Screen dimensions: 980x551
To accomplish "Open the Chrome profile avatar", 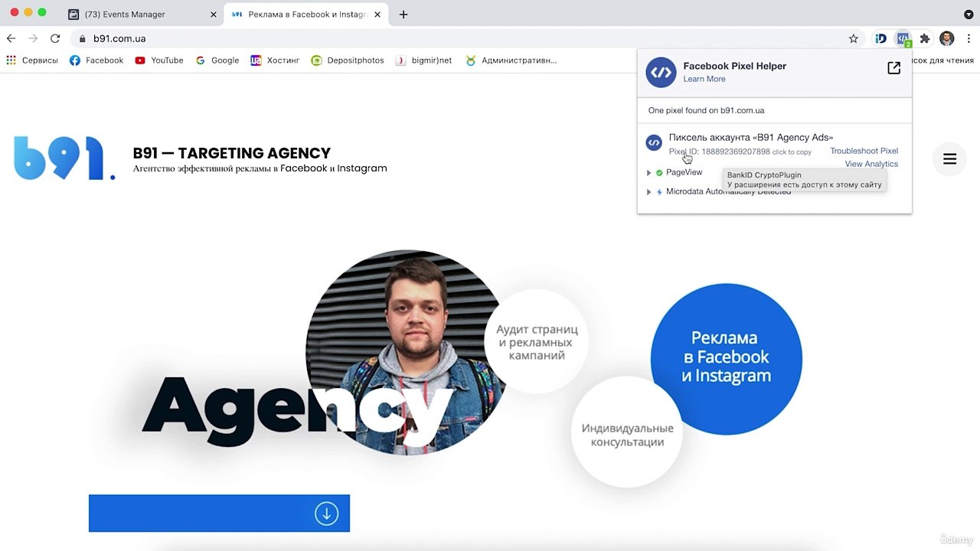I will click(947, 38).
